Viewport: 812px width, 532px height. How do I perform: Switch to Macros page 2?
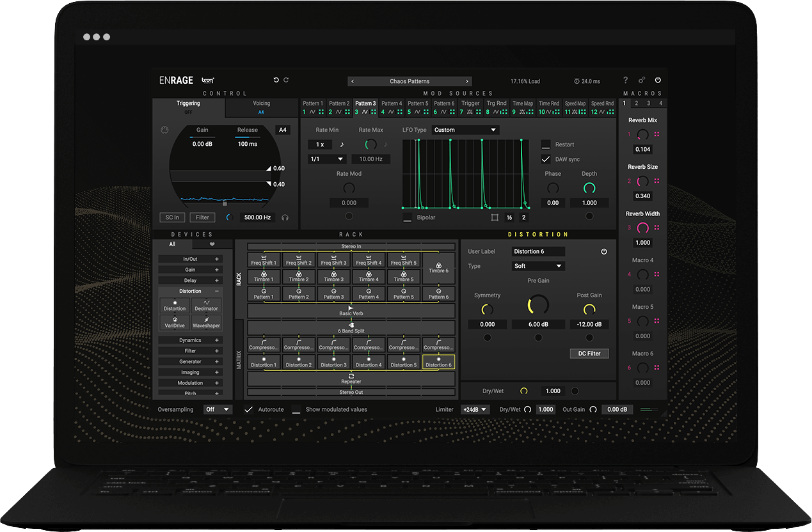636,103
